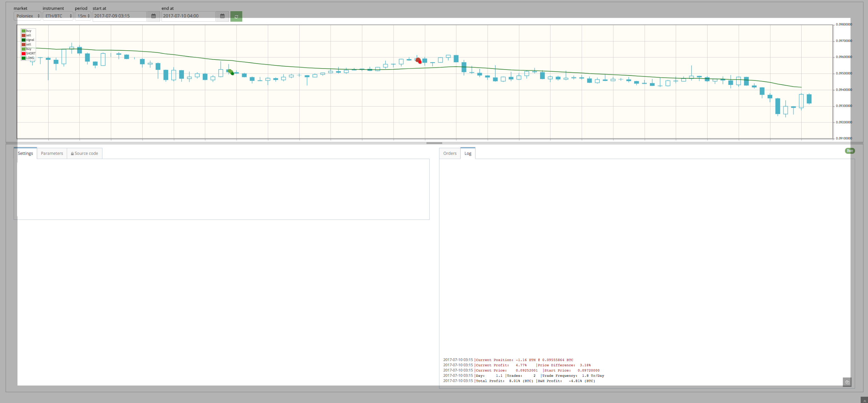Open the Settings tab
Viewport: 868px width, 403px height.
(25, 153)
